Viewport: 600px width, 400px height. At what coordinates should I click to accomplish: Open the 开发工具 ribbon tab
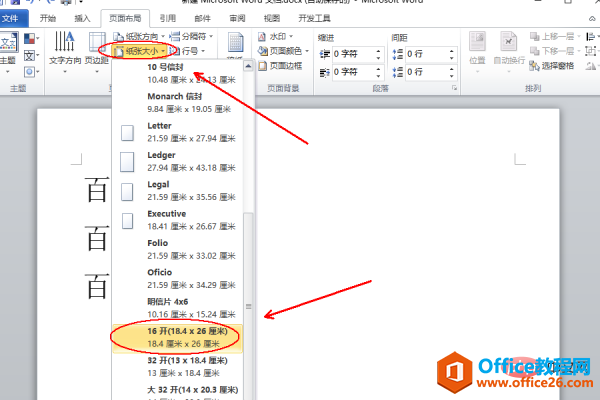click(x=314, y=18)
